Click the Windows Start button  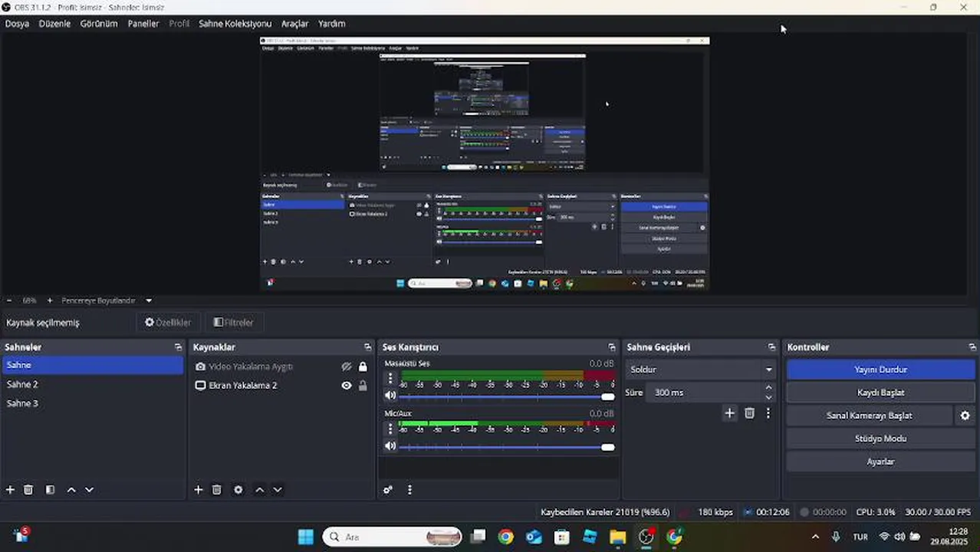click(x=305, y=537)
